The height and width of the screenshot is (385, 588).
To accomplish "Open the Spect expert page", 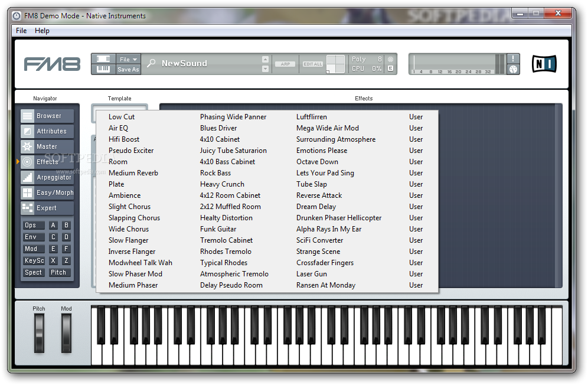I will click(34, 272).
